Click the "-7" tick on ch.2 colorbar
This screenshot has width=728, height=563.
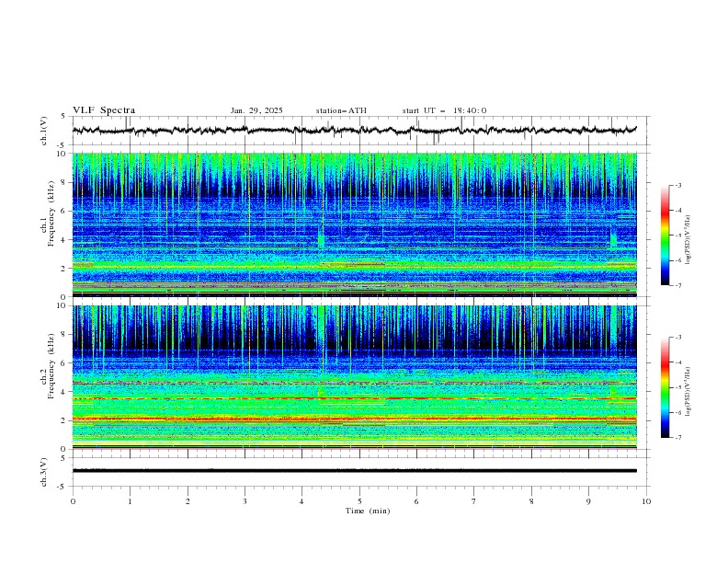(678, 438)
